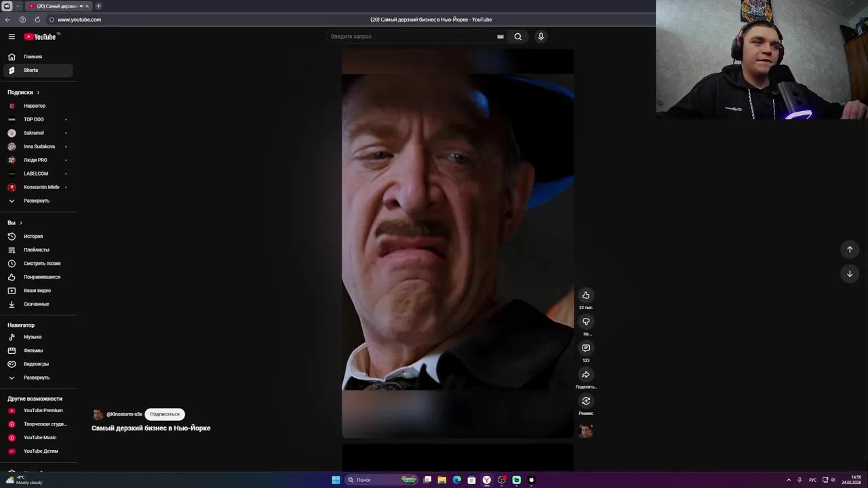Expand the Подписки section header
This screenshot has height=488, width=868.
[24, 92]
